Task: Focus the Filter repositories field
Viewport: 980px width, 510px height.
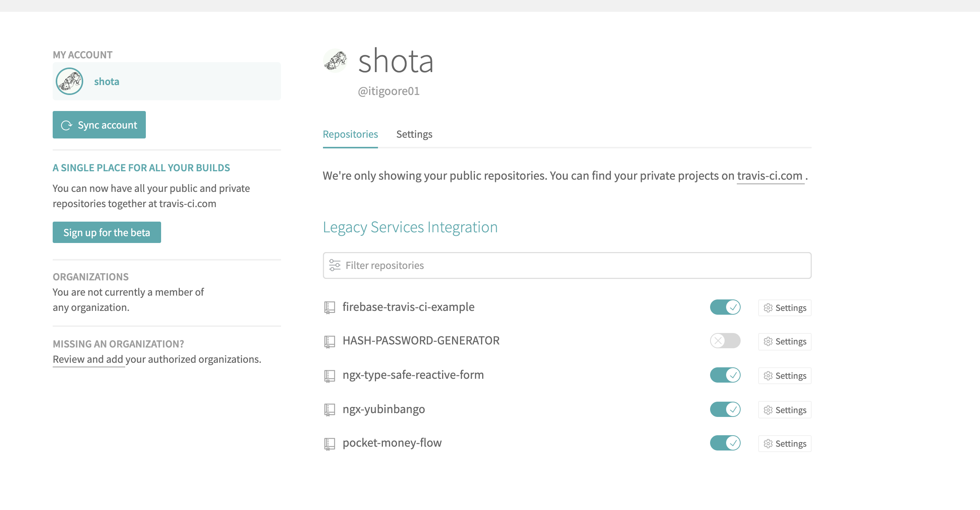Action: pos(567,265)
